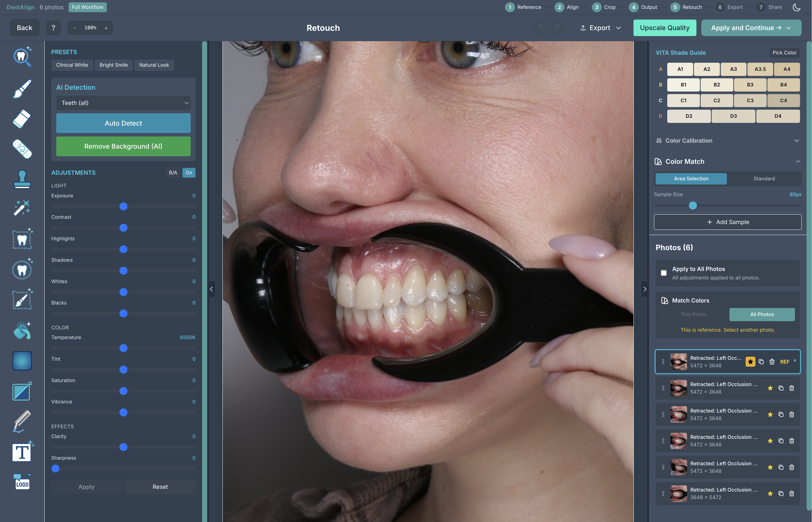Enable Apply to All Photos checkbox
The image size is (812, 522).
664,273
